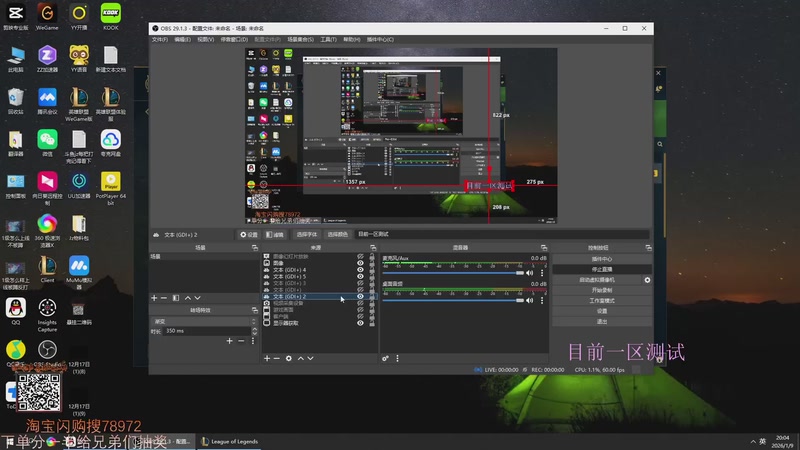Screen dimensions: 800x450
Task: Open the 帮助(H) menu in OBS
Action: pyautogui.click(x=351, y=39)
